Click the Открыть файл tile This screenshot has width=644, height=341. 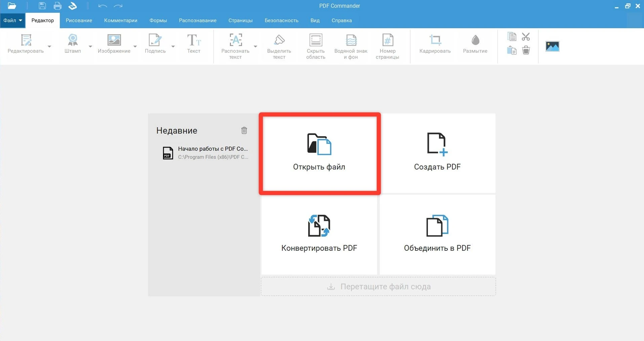319,153
